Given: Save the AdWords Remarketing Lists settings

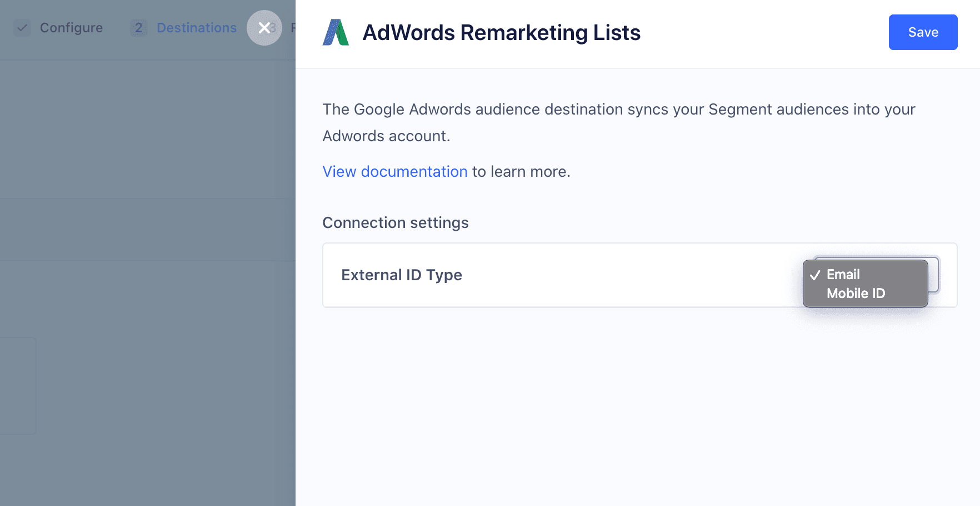Looking at the screenshot, I should (923, 32).
